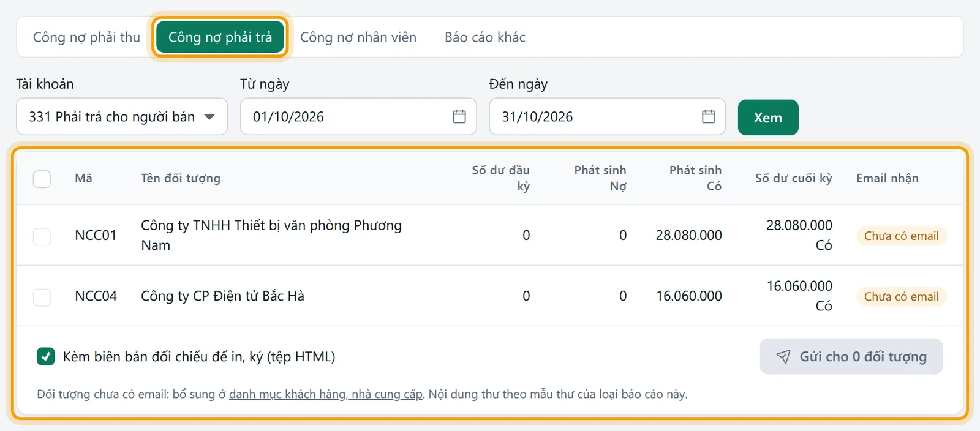This screenshot has height=431, width=980.
Task: Select Công ty TNHH Thiết bị văn phòng Phương Nam
Action: [x=271, y=235]
